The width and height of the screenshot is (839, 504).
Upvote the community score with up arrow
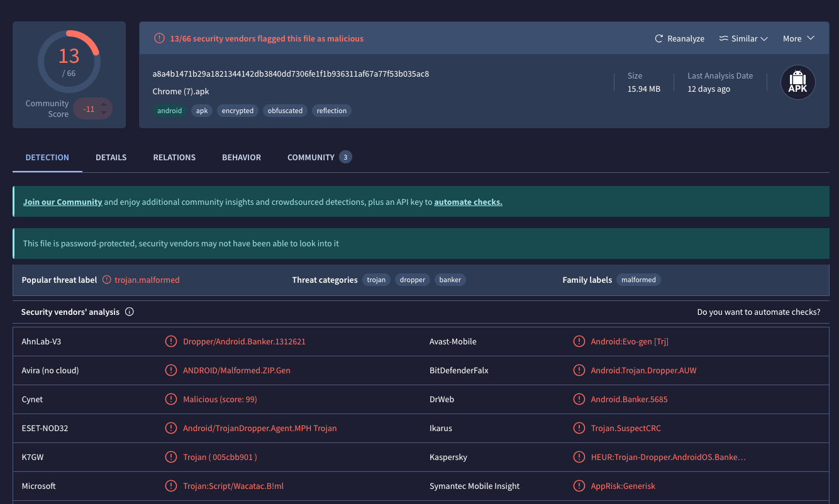click(104, 104)
